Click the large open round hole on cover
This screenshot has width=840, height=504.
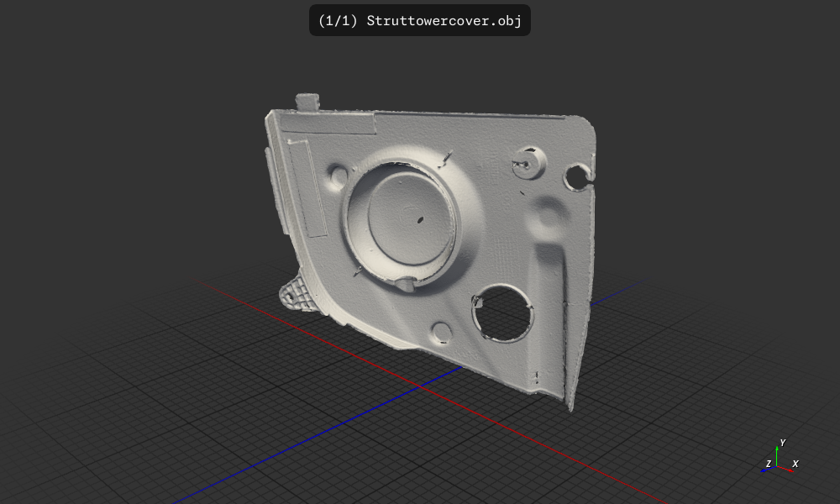tap(503, 312)
